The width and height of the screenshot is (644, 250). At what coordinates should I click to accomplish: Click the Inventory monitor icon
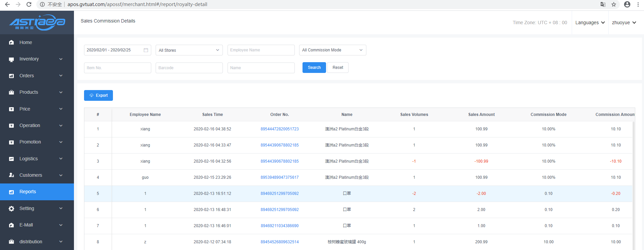pos(11,59)
